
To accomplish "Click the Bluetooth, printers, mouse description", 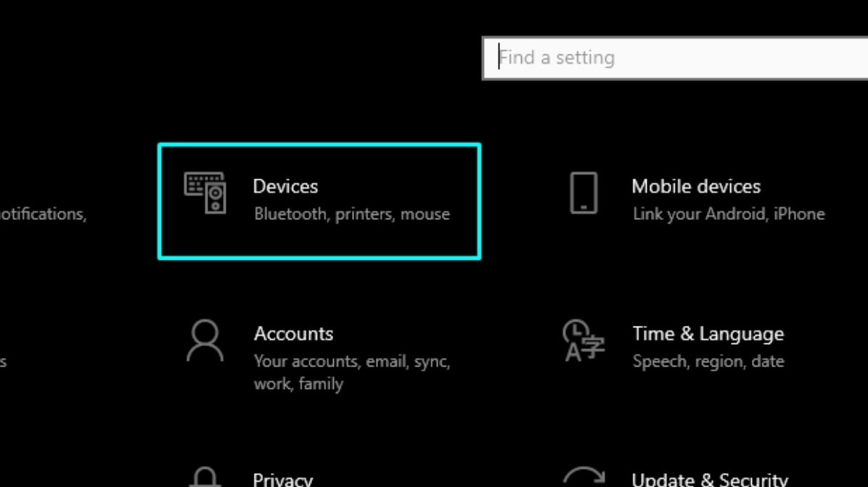I will [x=352, y=214].
